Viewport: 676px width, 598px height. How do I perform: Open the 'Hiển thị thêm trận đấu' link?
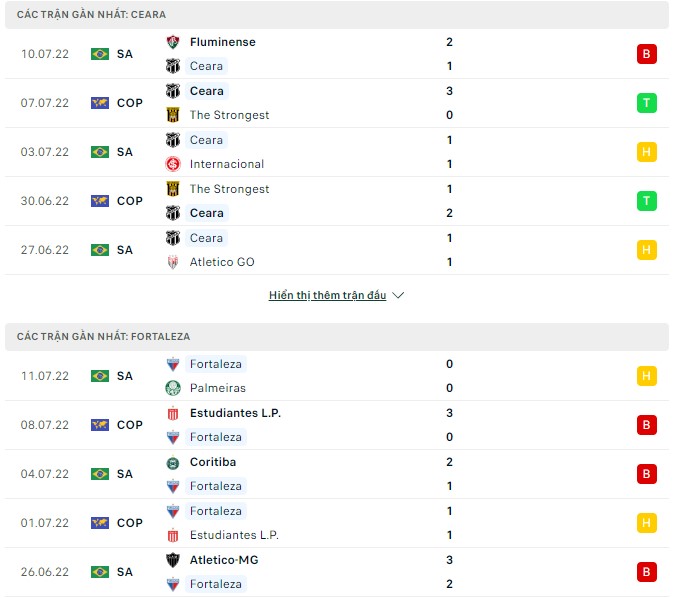click(327, 296)
